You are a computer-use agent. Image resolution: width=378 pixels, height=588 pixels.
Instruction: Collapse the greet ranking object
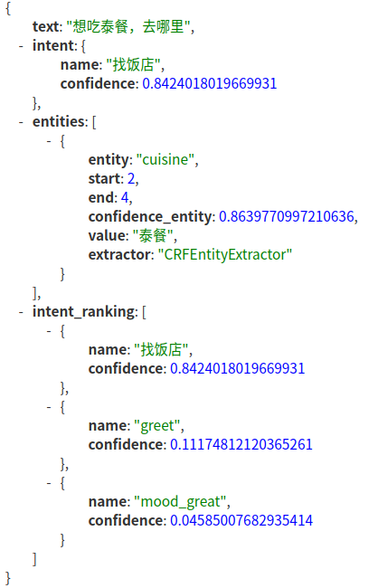(49, 407)
